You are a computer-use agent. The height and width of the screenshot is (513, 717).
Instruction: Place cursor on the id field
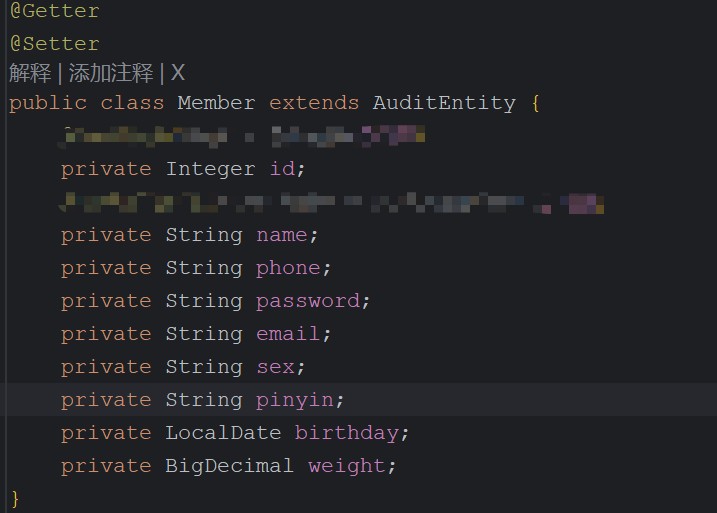(282, 169)
